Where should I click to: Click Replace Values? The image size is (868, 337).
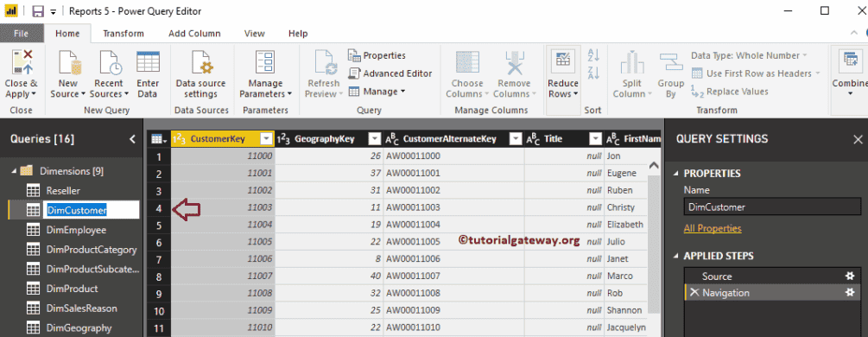click(730, 92)
